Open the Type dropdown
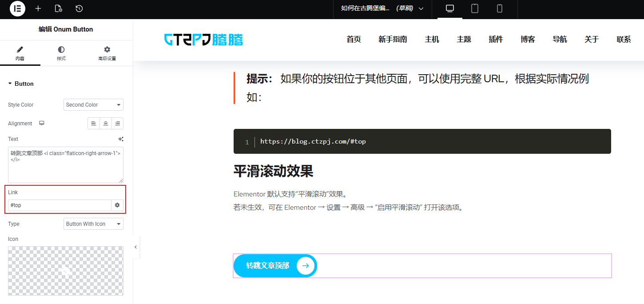Viewport: 644px width, 304px height. pyautogui.click(x=93, y=224)
